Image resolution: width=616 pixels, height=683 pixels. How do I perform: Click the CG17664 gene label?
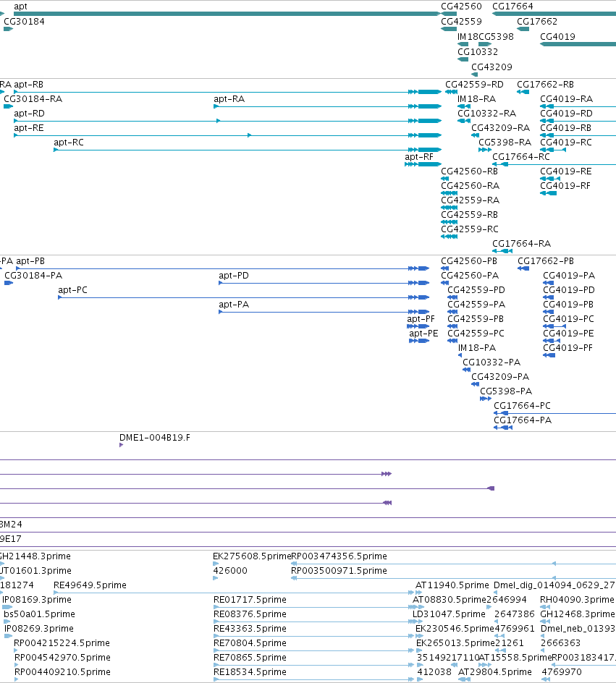tap(512, 6)
